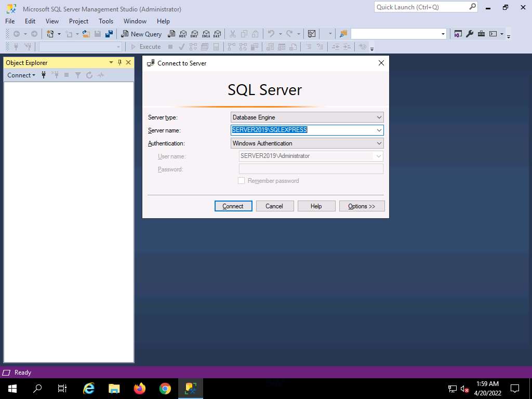Click the XMLA Query toolbar icon
The width and height of the screenshot is (532, 399).
tap(206, 34)
